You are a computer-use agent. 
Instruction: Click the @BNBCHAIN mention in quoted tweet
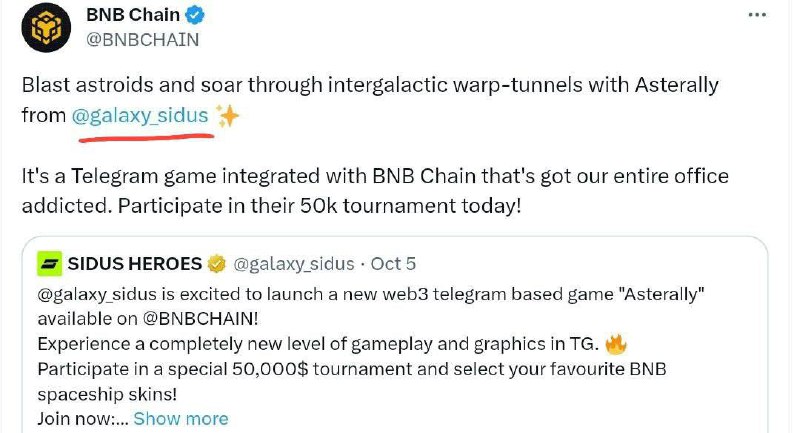pyautogui.click(x=201, y=319)
